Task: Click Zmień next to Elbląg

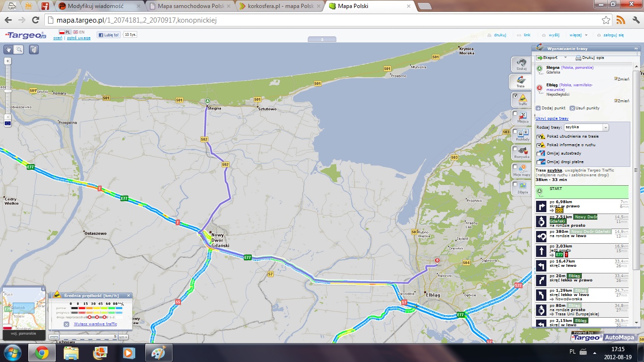Action: [621, 100]
